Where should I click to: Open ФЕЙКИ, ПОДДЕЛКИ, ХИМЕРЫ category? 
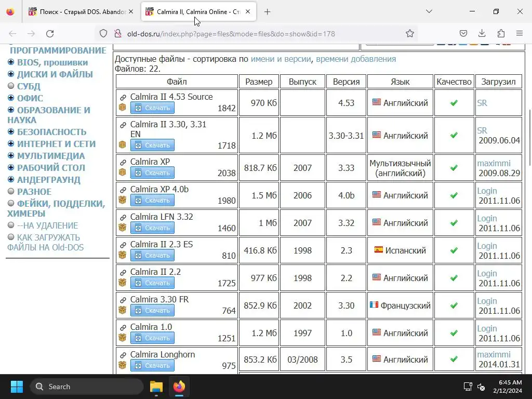click(x=56, y=208)
